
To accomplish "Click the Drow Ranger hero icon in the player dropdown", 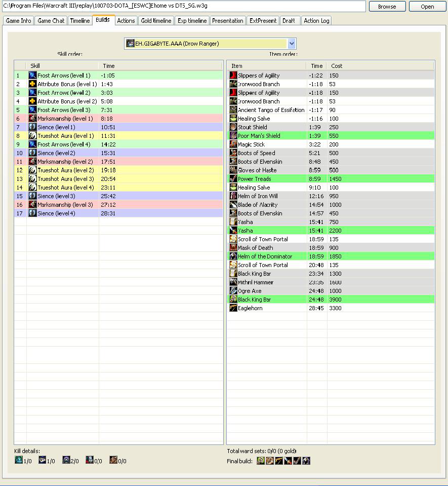I will pos(130,44).
